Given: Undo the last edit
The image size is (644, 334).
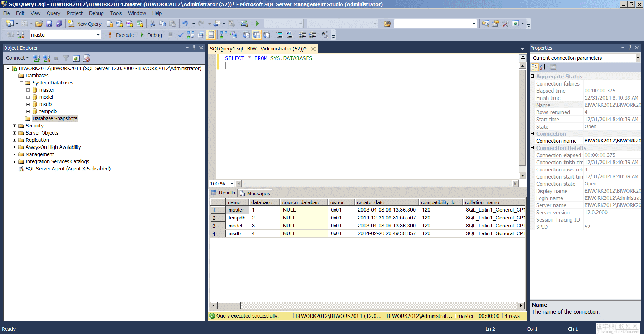Looking at the screenshot, I should tap(185, 24).
